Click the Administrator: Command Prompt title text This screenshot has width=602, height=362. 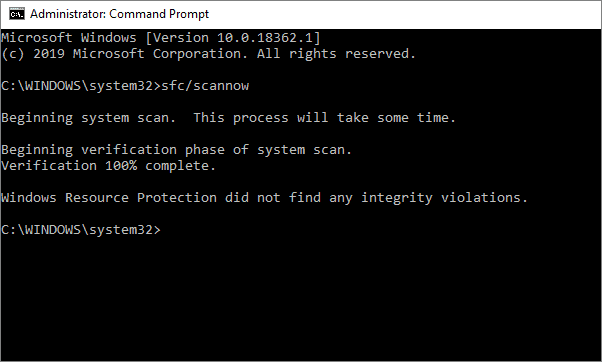tap(119, 14)
